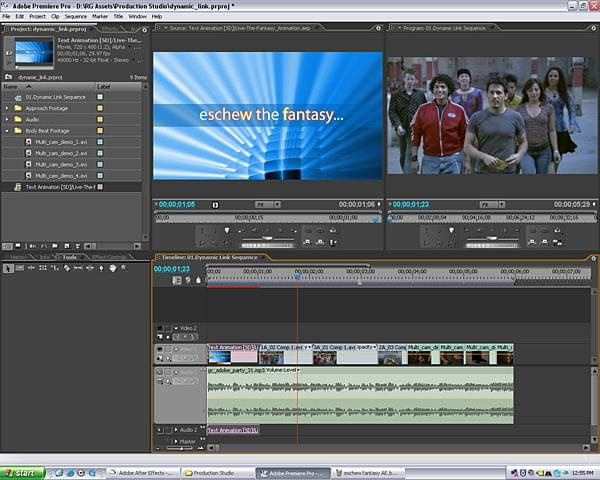Collapse the Body Beat Footage bin
The image size is (600, 480).
7,130
